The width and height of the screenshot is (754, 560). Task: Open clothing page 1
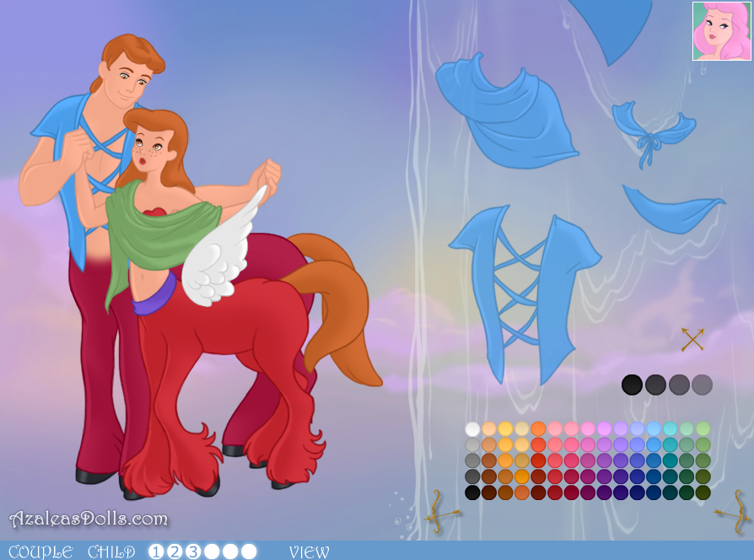pos(156,552)
